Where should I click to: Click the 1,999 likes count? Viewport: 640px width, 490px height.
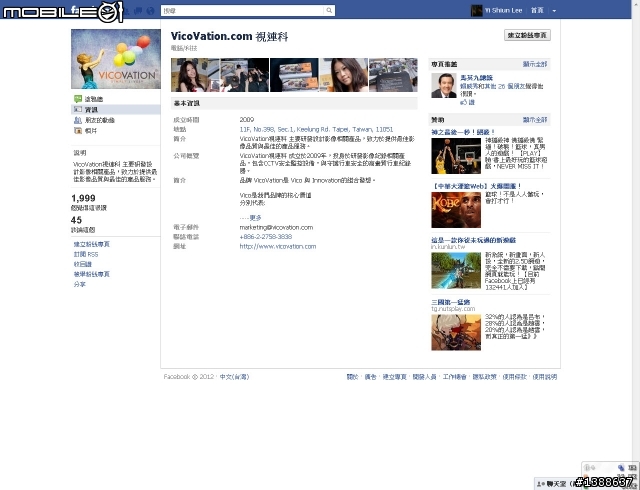[83, 198]
